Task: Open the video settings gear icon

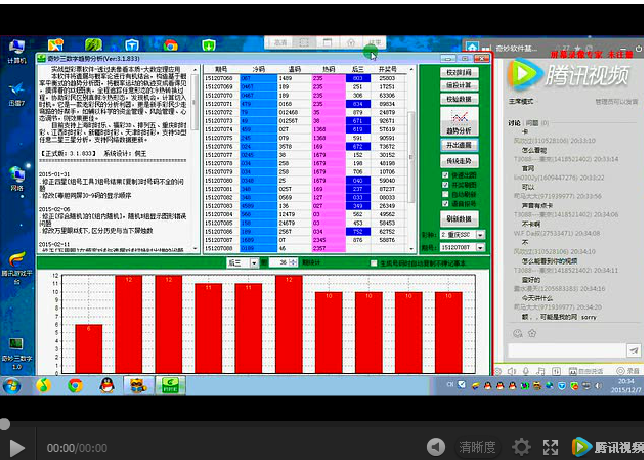Action: tap(521, 447)
